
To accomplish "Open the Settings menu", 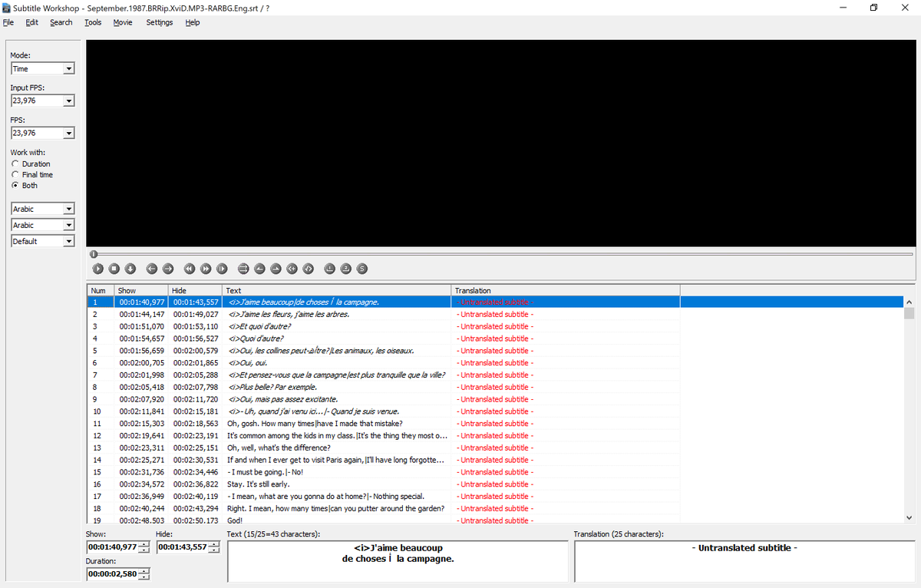I will 160,22.
